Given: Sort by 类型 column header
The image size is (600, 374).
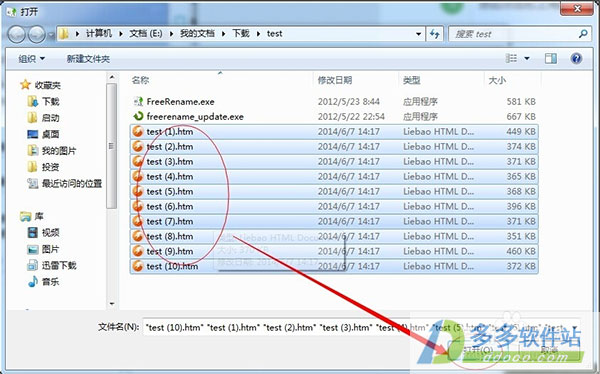Looking at the screenshot, I should point(411,80).
